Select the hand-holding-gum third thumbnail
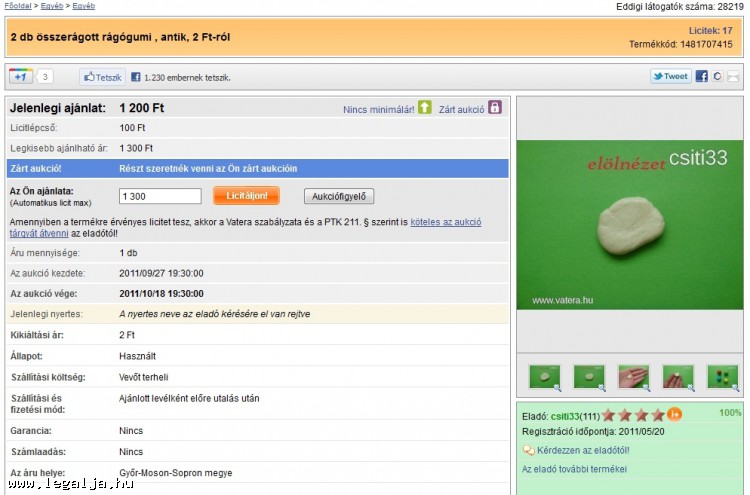The image size is (750, 495). tap(633, 376)
